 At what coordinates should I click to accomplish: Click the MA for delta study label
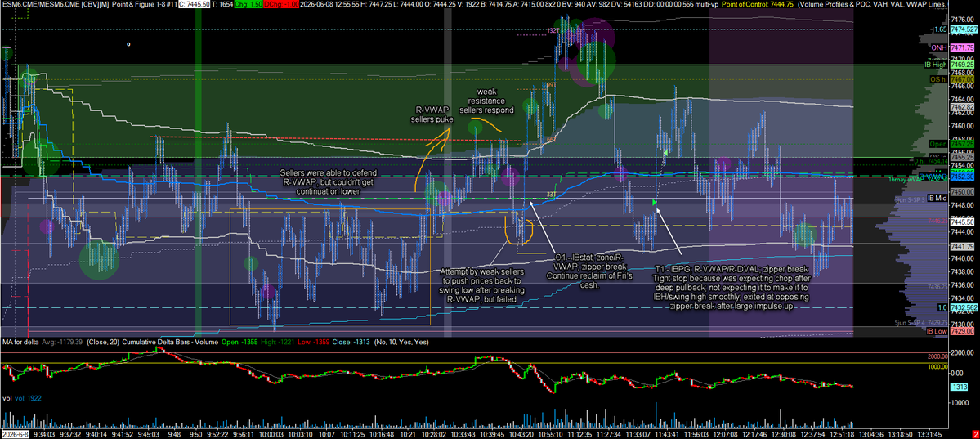tap(21, 342)
